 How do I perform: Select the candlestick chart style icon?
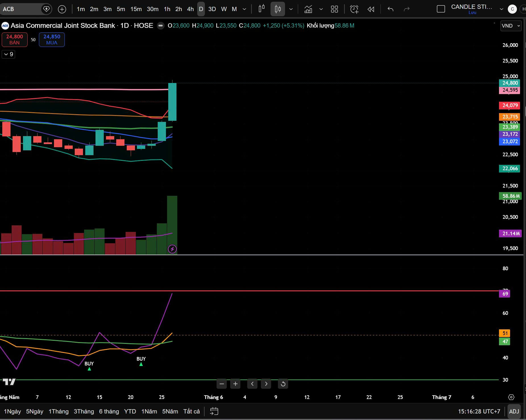278,9
